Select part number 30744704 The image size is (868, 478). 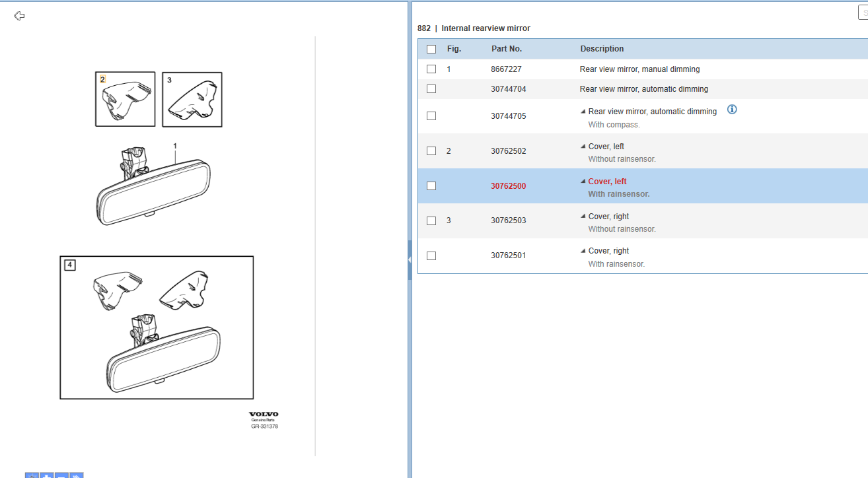coord(509,89)
